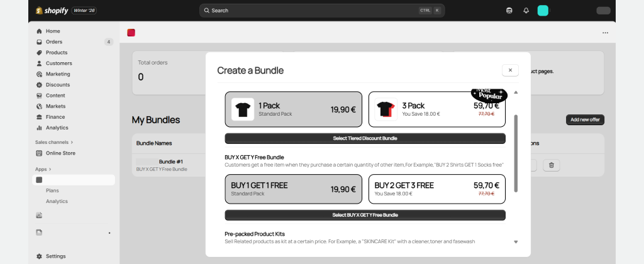Click the Discounts icon in the sidebar
The width and height of the screenshot is (644, 264).
(40, 85)
